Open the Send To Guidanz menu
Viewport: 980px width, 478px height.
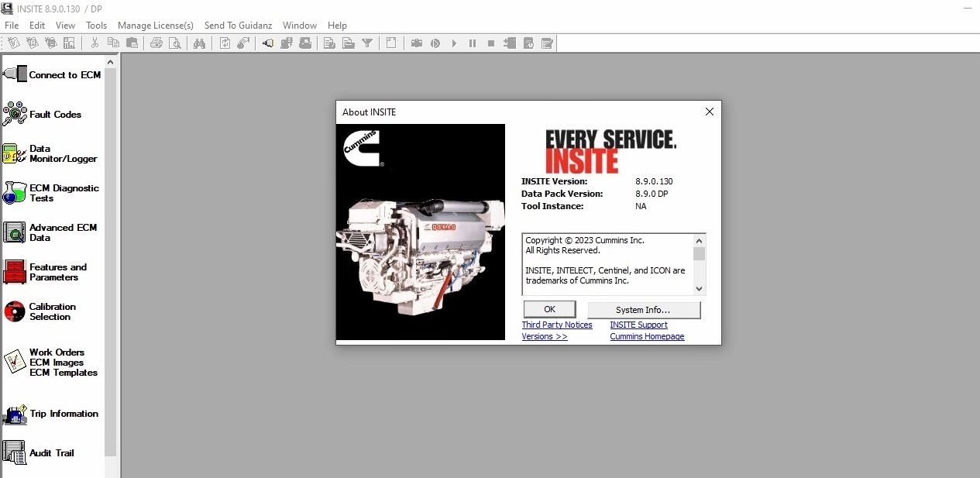click(238, 25)
